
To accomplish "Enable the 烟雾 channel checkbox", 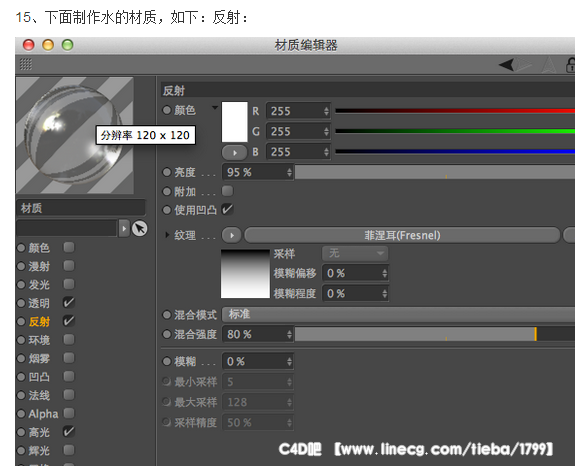I will tap(69, 358).
